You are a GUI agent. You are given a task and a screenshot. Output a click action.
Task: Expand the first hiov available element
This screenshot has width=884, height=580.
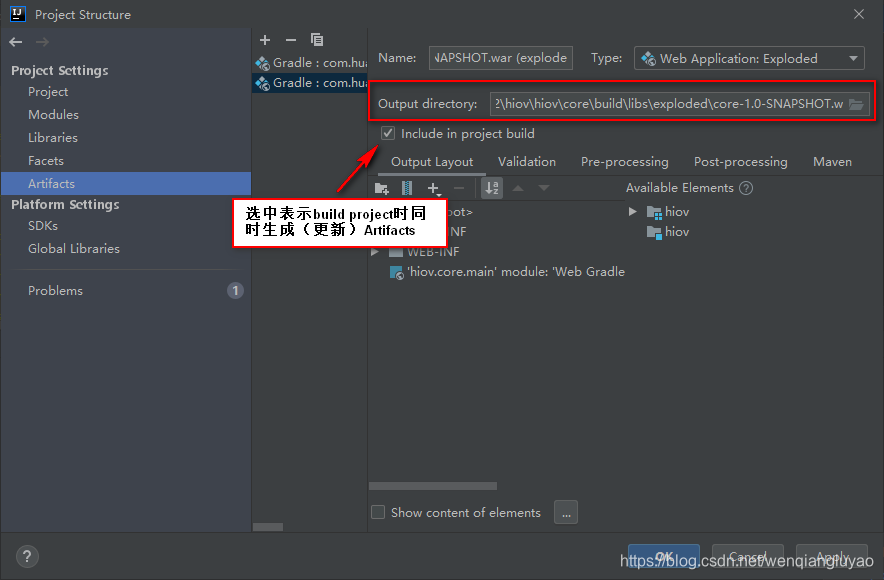click(x=633, y=211)
